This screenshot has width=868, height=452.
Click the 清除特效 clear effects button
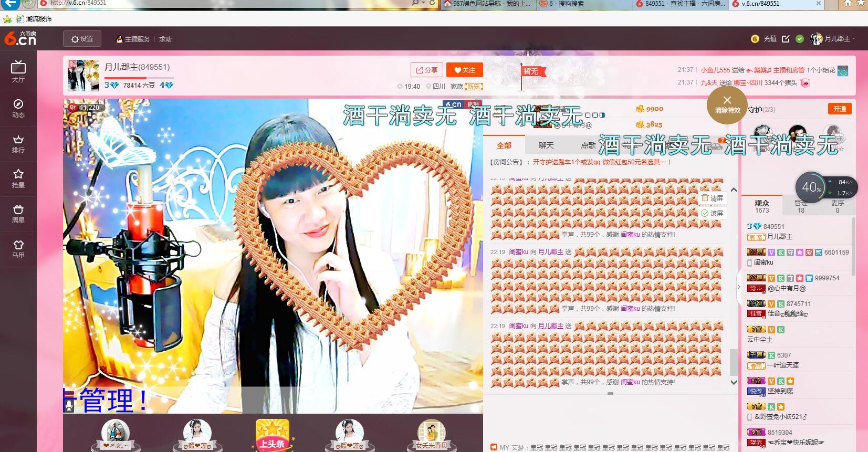(727, 104)
